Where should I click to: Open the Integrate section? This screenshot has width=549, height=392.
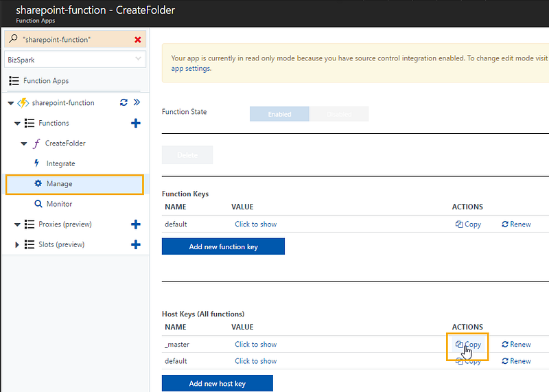pos(60,163)
